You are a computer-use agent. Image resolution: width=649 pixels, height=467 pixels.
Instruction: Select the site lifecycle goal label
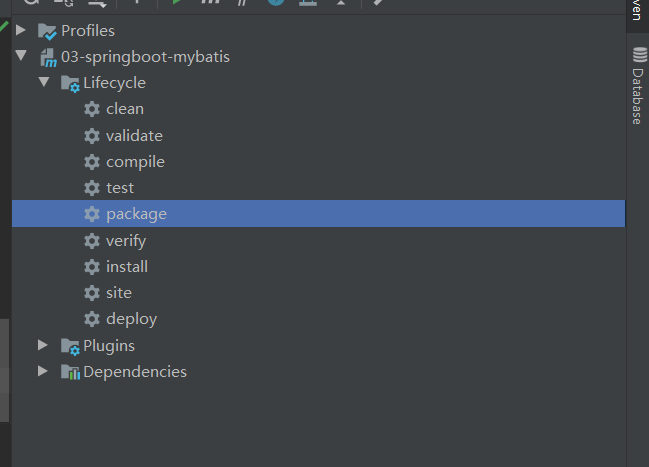(x=119, y=293)
